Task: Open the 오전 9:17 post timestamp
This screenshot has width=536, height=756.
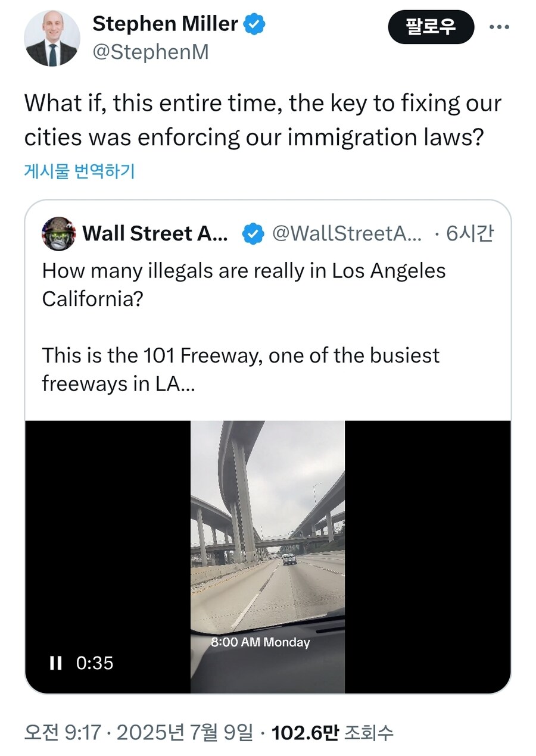Action: (62, 733)
